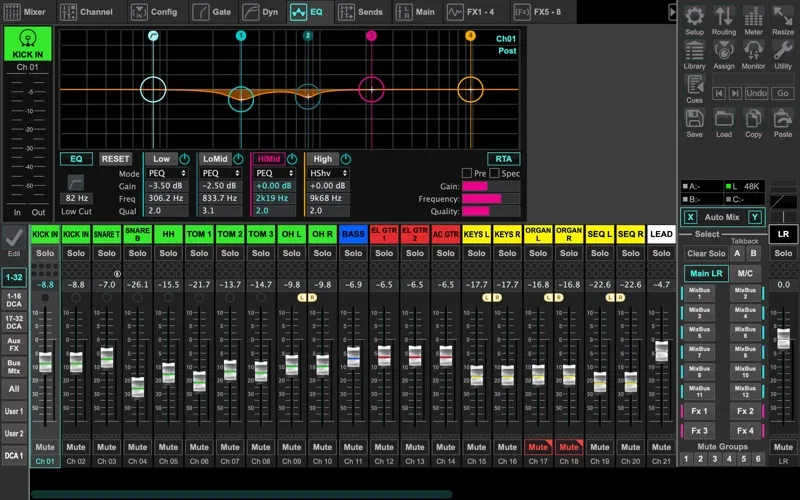Click the Load folder icon
The height and width of the screenshot is (500, 800).
point(723,123)
